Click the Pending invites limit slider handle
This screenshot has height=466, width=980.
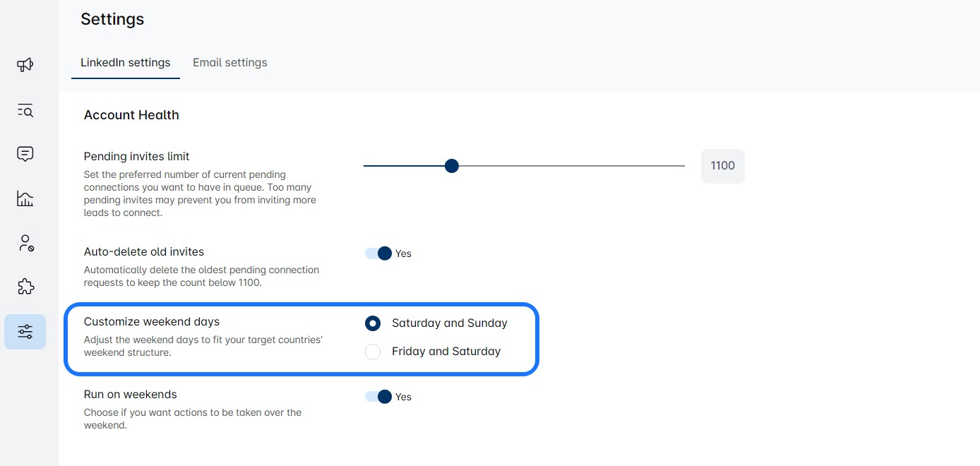coord(452,166)
